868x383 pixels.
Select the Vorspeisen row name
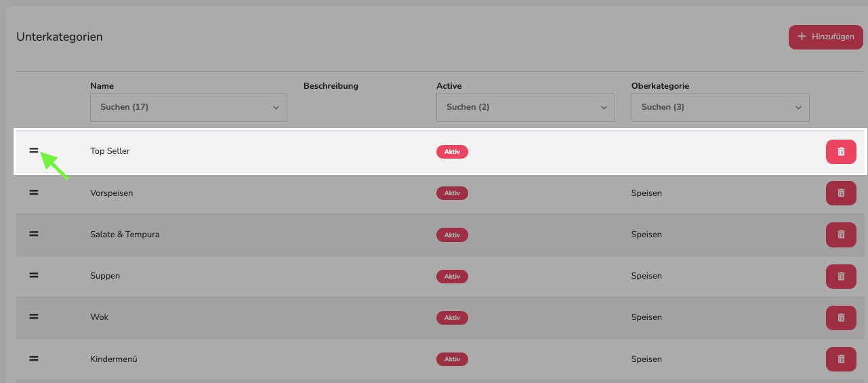(x=112, y=193)
